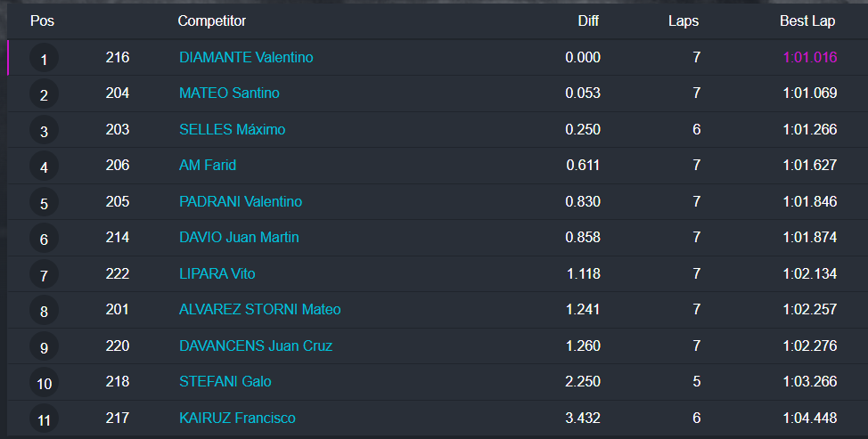The height and width of the screenshot is (439, 868).
Task: Open KAIRUZ Francisco competitor link
Action: point(237,418)
